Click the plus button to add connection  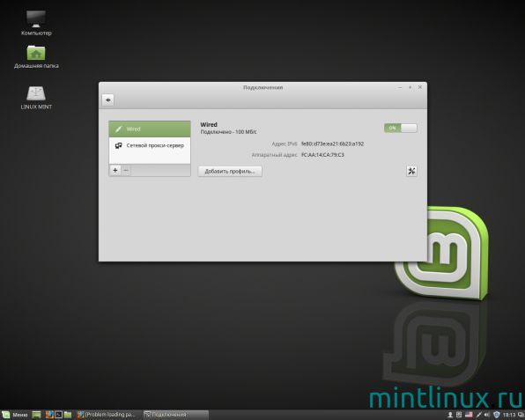(115, 170)
